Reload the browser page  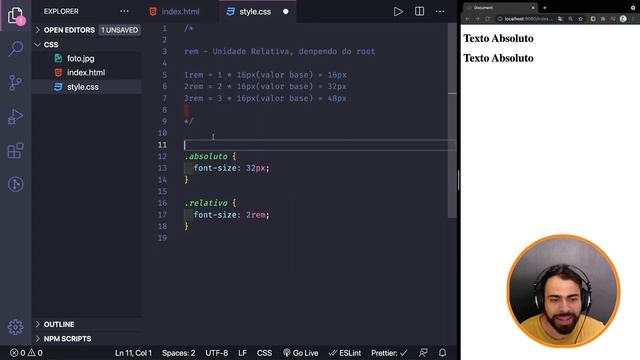click(487, 19)
